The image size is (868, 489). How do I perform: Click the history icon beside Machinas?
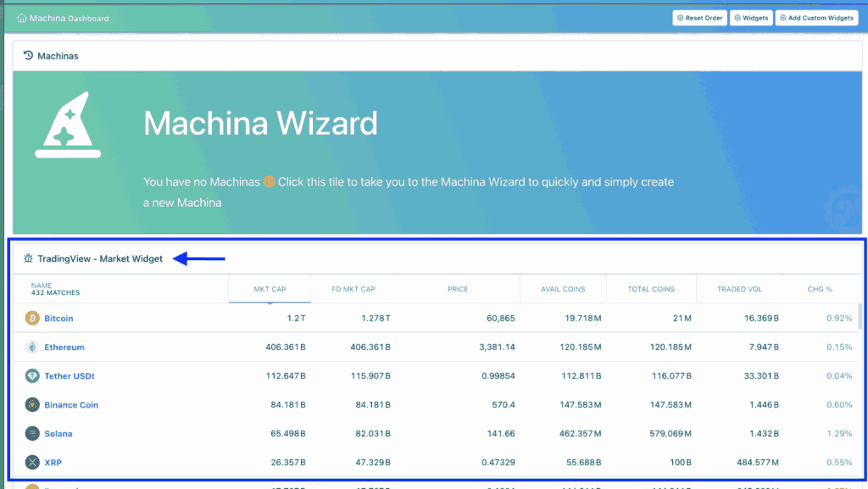click(28, 55)
